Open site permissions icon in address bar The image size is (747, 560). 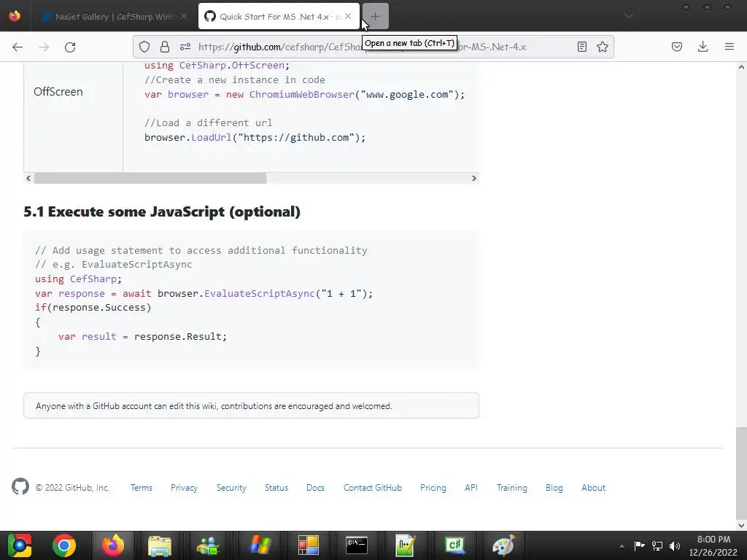pos(185,47)
